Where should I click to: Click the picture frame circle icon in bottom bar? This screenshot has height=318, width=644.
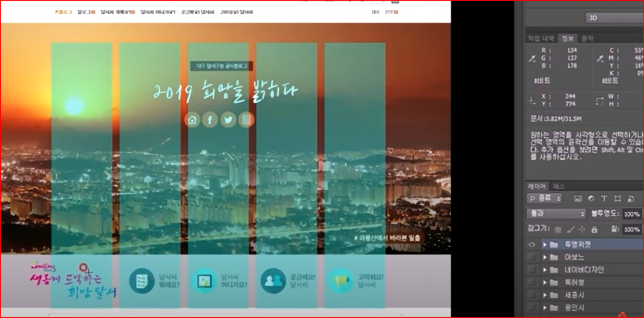coord(204,281)
